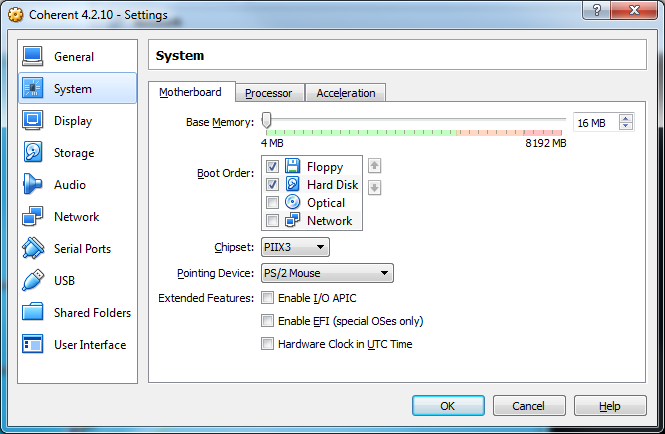Enable I/O APIC checkbox

(x=267, y=298)
